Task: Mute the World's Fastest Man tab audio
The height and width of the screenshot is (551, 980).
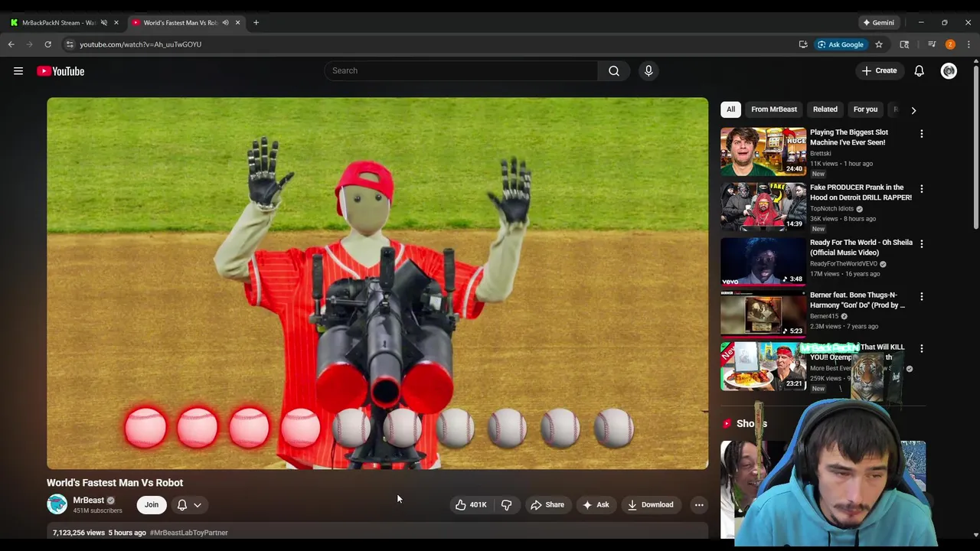Action: 225,22
